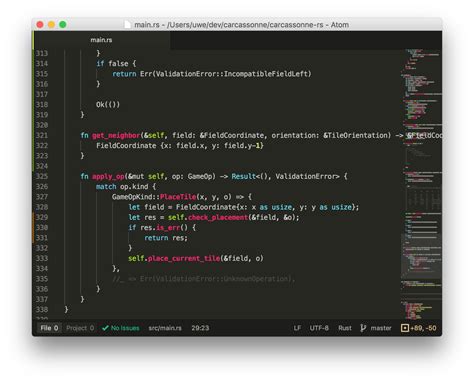
Task: Click the check_placement method call
Action: pos(218,217)
